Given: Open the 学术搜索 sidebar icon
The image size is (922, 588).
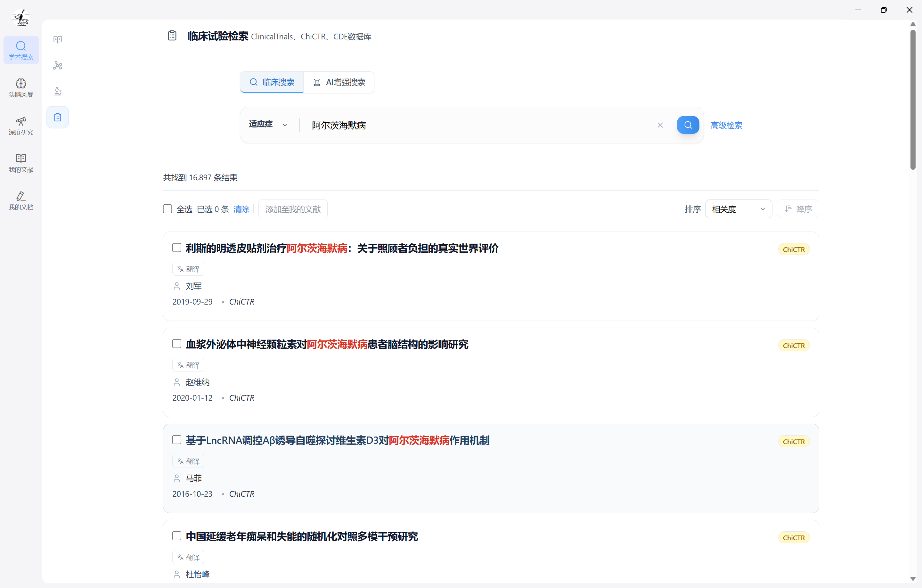Looking at the screenshot, I should pos(21,50).
